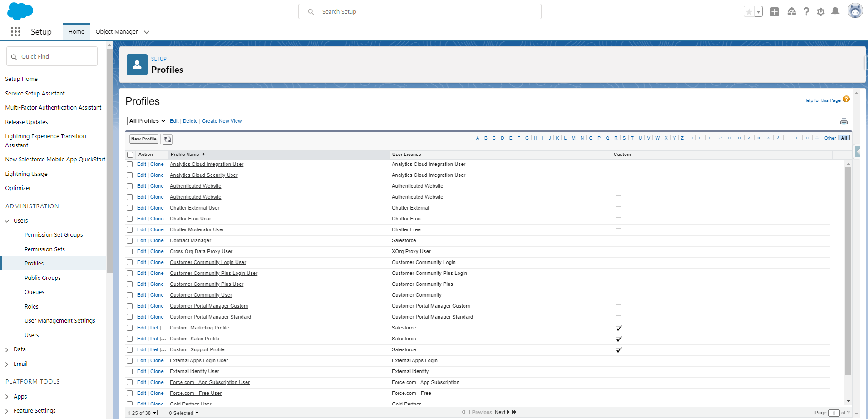The width and height of the screenshot is (868, 419).
Task: Expand the Feature Settings section
Action: [7, 411]
